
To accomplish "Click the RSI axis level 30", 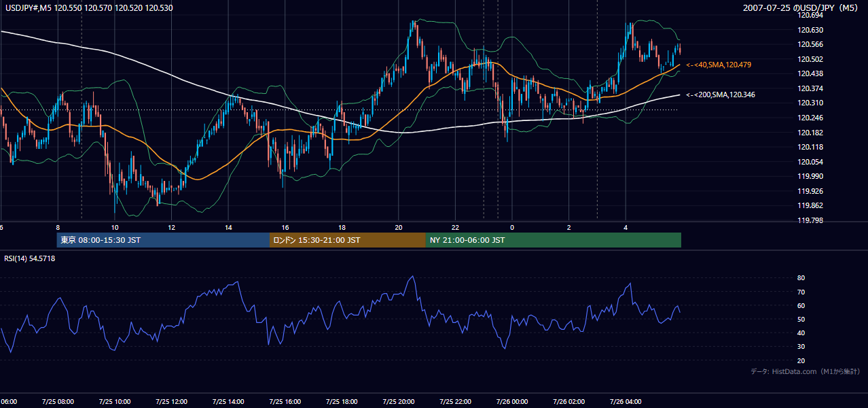I will click(x=801, y=347).
